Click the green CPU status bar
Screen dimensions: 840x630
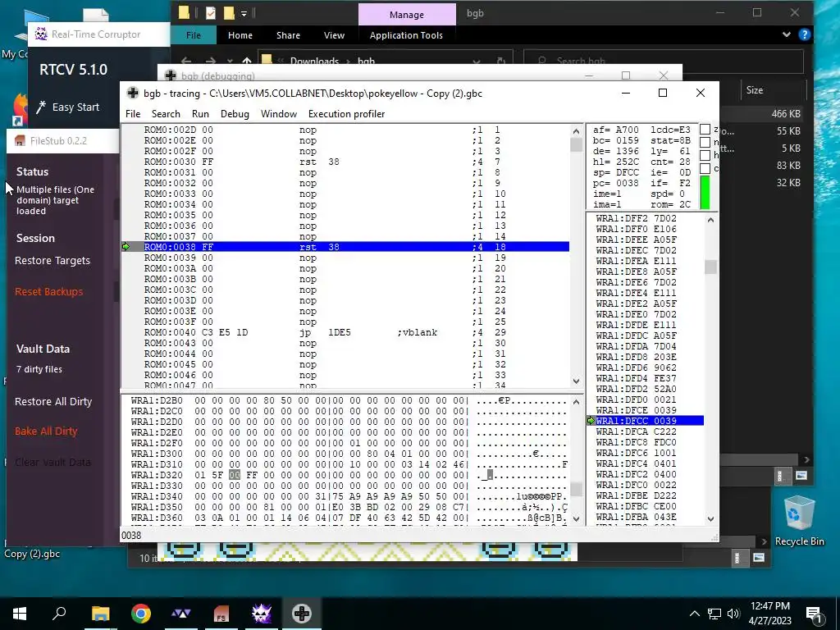click(x=705, y=192)
